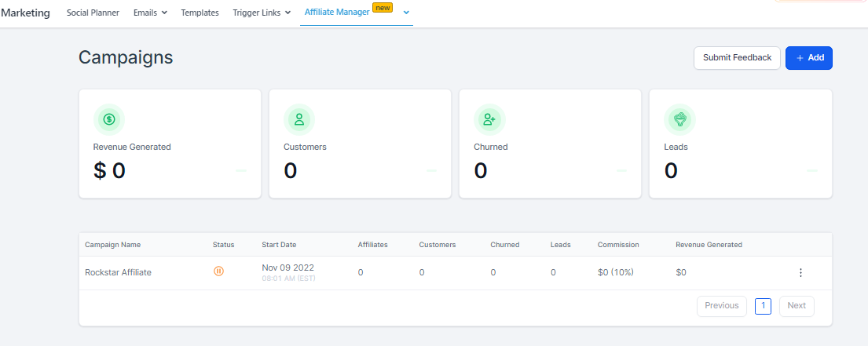Image resolution: width=868 pixels, height=346 pixels.
Task: Sort by the Campaign Name column header
Action: (112, 245)
